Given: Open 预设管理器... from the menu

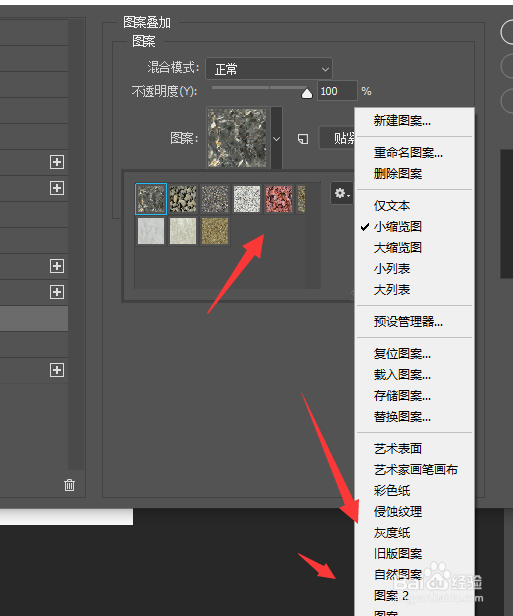Looking at the screenshot, I should click(408, 322).
